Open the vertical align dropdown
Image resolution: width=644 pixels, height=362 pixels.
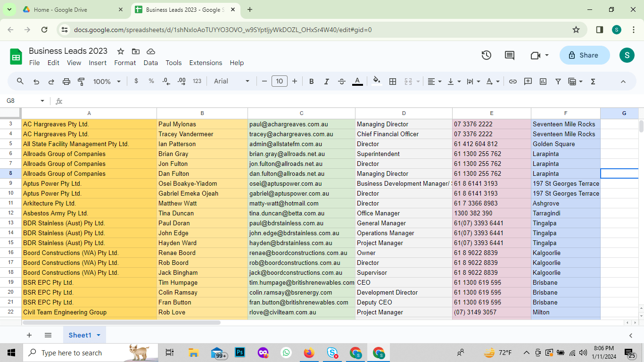pos(454,82)
